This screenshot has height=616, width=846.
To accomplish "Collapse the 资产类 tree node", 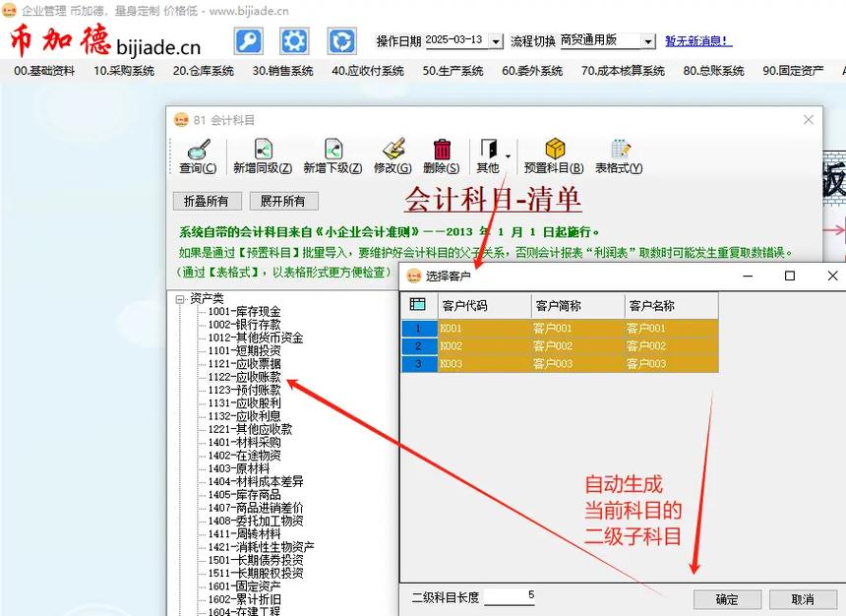I will click(182, 299).
